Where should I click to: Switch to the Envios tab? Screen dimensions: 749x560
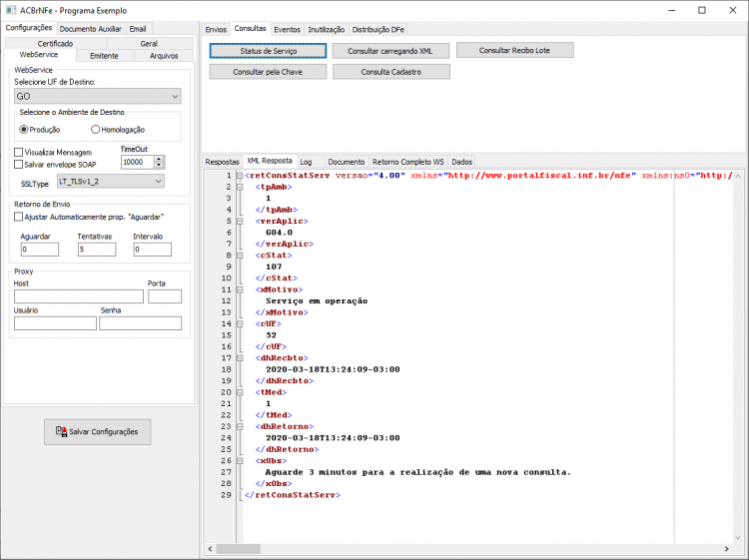point(216,30)
